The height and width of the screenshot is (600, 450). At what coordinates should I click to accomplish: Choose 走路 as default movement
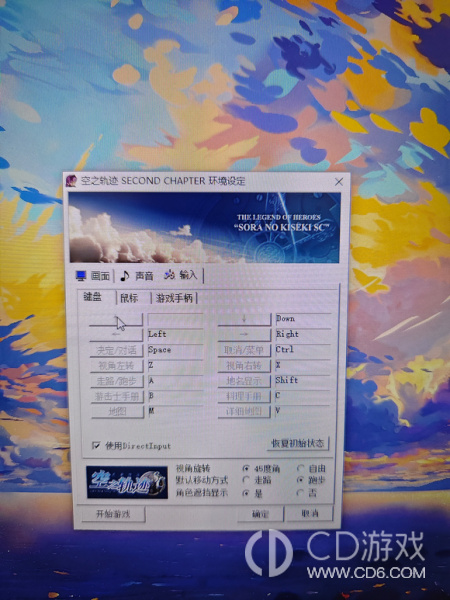click(x=246, y=479)
